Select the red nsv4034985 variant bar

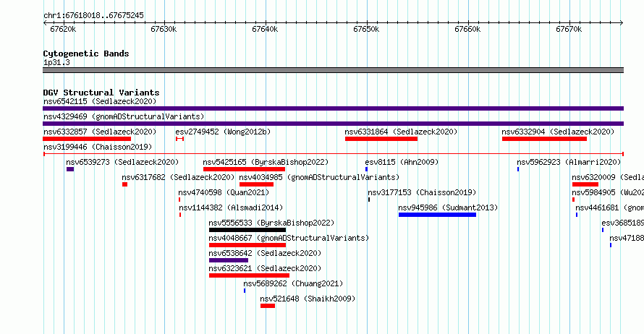[x=256, y=184]
